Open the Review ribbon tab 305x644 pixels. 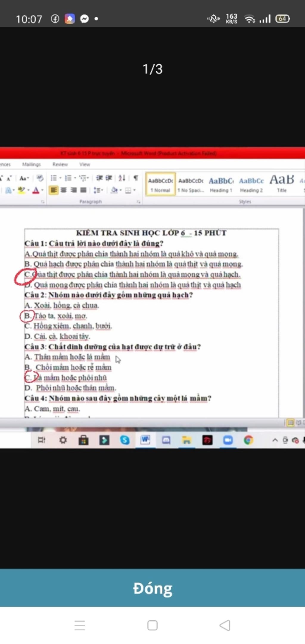60,164
